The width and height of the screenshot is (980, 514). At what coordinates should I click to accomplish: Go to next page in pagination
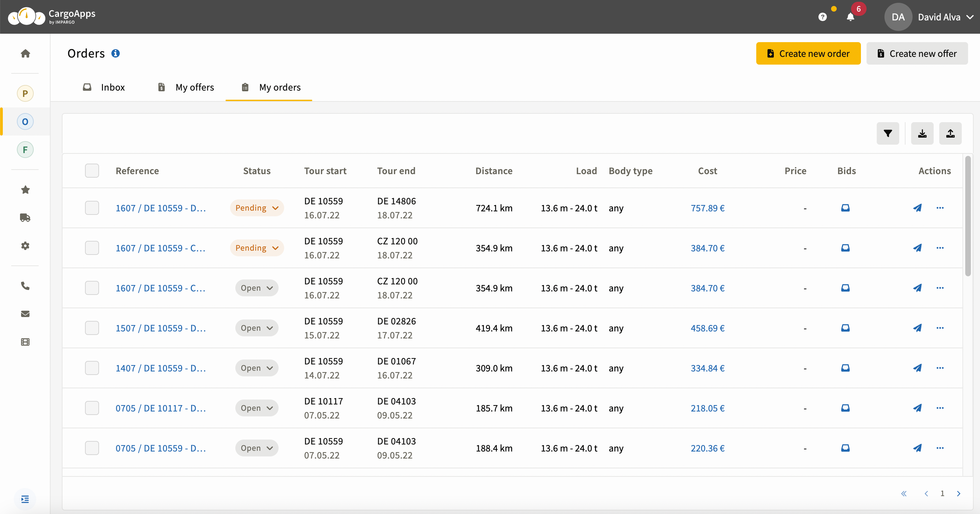pyautogui.click(x=958, y=494)
